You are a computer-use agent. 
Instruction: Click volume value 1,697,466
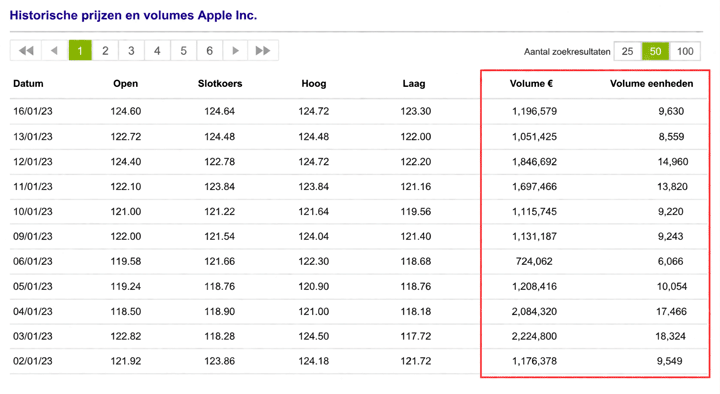534,186
